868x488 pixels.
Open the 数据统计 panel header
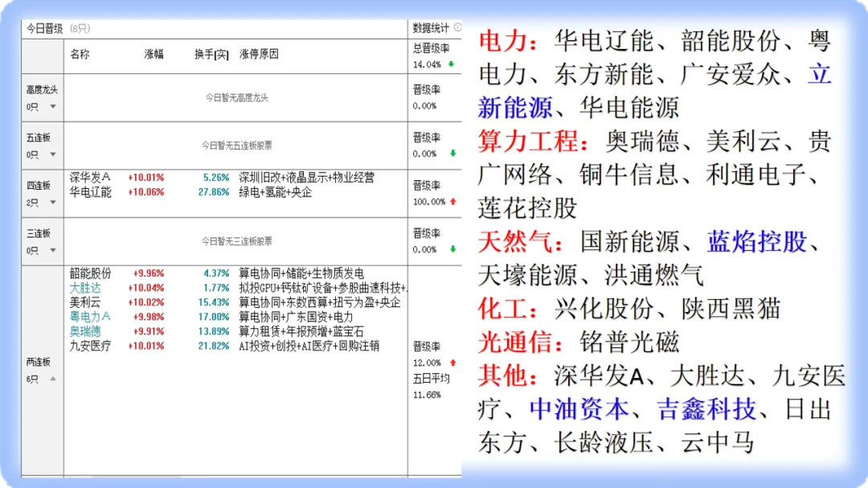tap(431, 28)
